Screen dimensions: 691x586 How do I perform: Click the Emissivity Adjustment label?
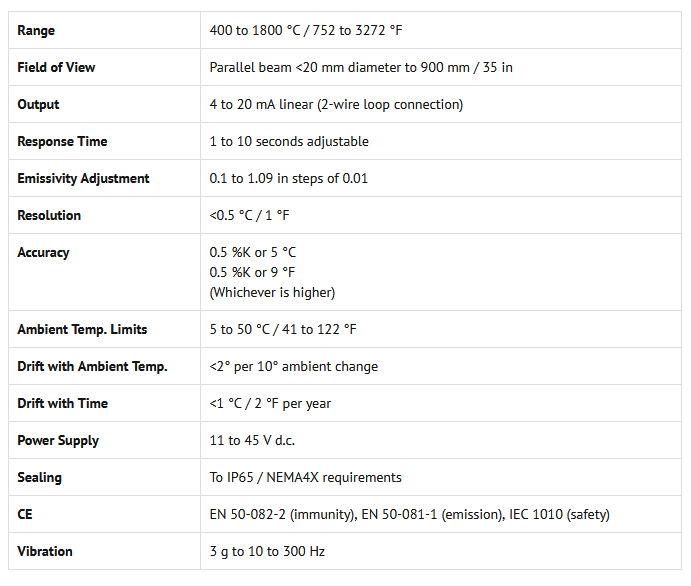click(83, 178)
